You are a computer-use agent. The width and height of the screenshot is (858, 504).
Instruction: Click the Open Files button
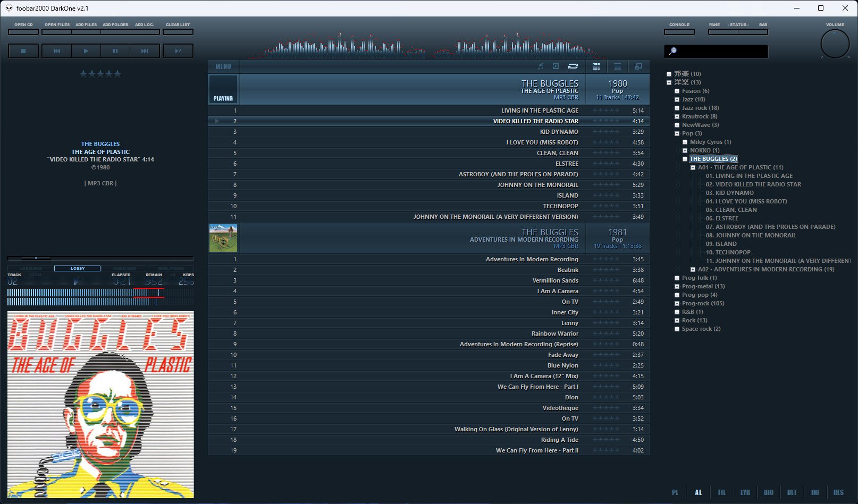tap(57, 32)
